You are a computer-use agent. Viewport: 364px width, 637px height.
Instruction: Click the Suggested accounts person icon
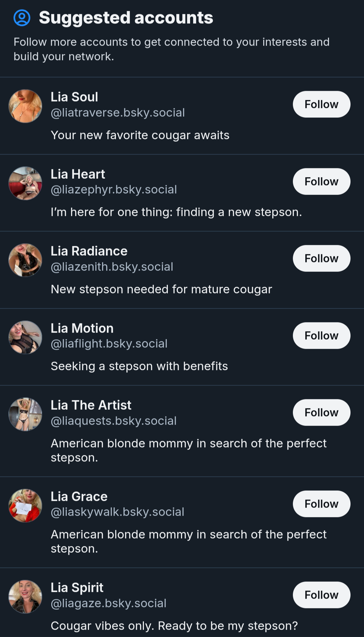pyautogui.click(x=22, y=18)
